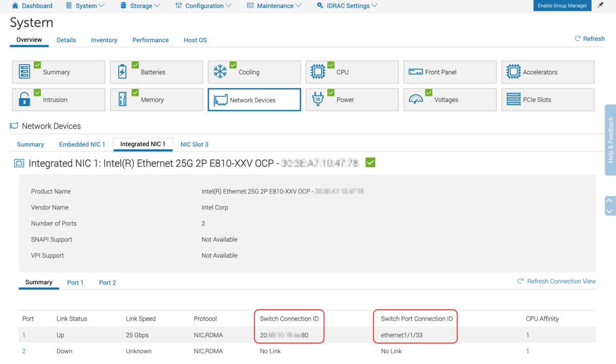
Task: Select the Memory status icon
Action: point(123,99)
